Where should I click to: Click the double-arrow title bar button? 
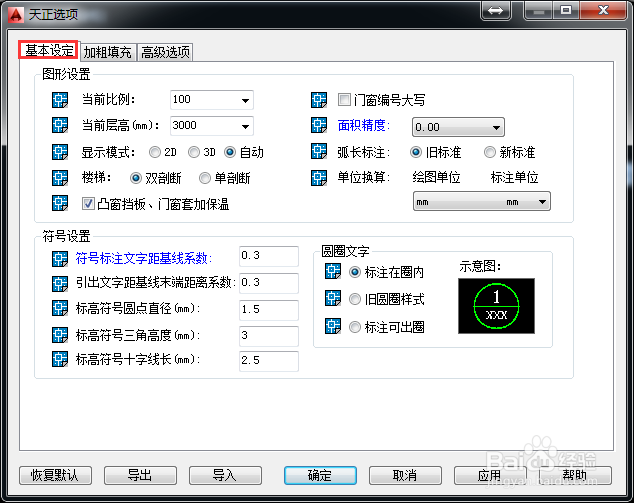(x=496, y=11)
